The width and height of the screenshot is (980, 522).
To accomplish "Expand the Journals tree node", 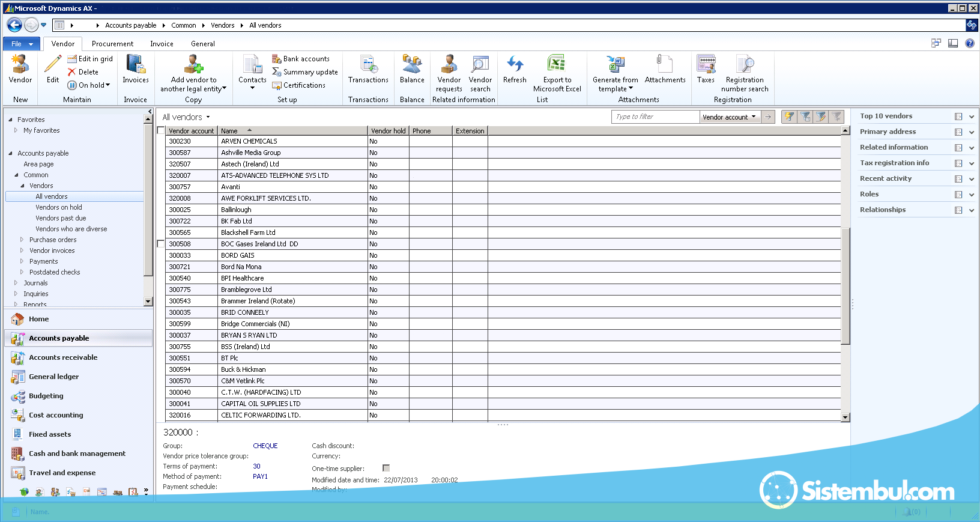I will click(x=16, y=283).
